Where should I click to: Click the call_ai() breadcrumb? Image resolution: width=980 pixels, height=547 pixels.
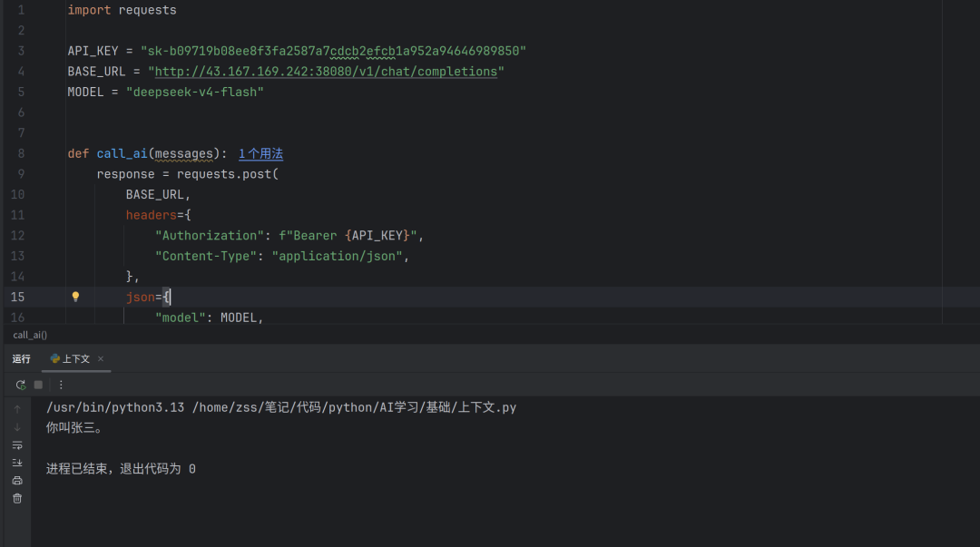pos(30,335)
